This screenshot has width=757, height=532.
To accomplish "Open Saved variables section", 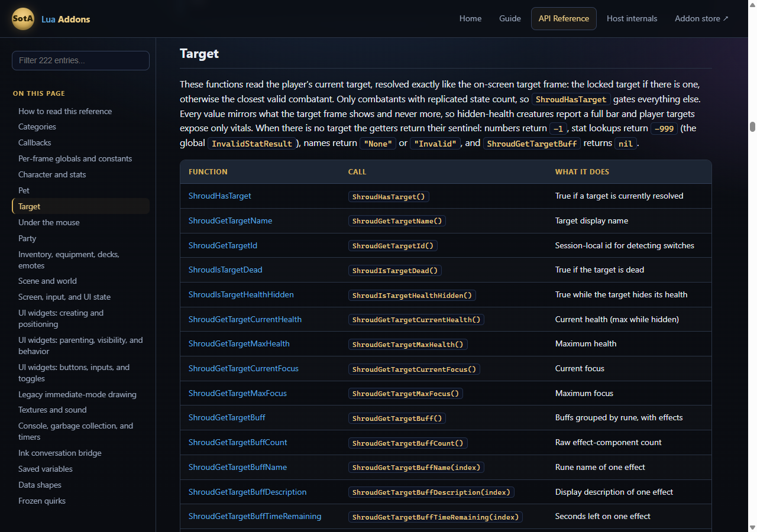I will (x=46, y=469).
